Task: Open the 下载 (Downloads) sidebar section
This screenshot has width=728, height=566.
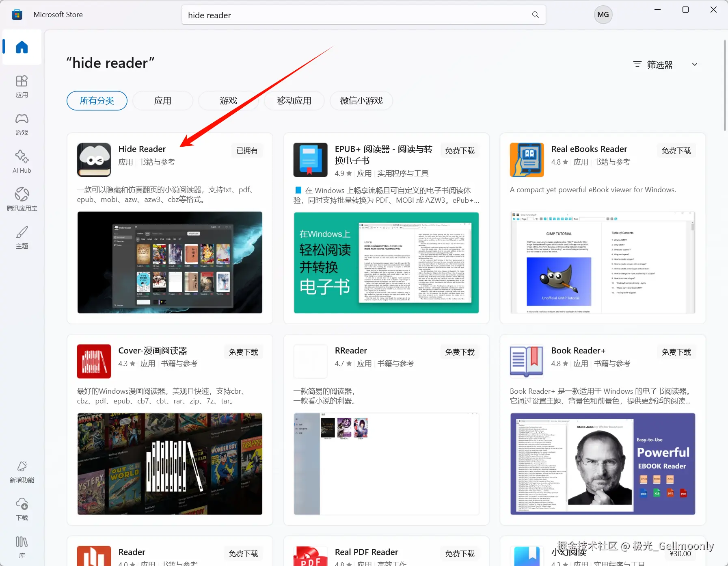Action: coord(22,509)
